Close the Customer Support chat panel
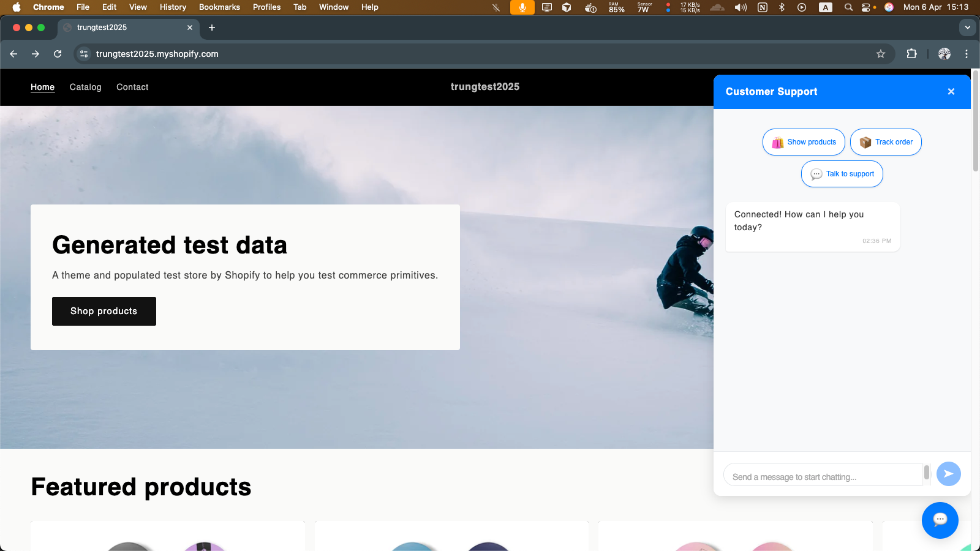The width and height of the screenshot is (980, 551). (951, 92)
